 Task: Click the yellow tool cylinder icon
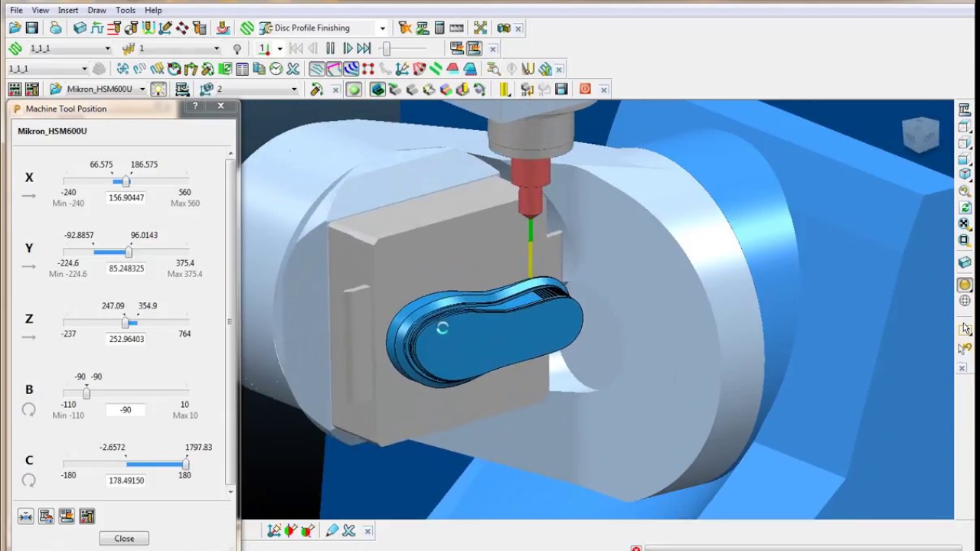(x=505, y=90)
